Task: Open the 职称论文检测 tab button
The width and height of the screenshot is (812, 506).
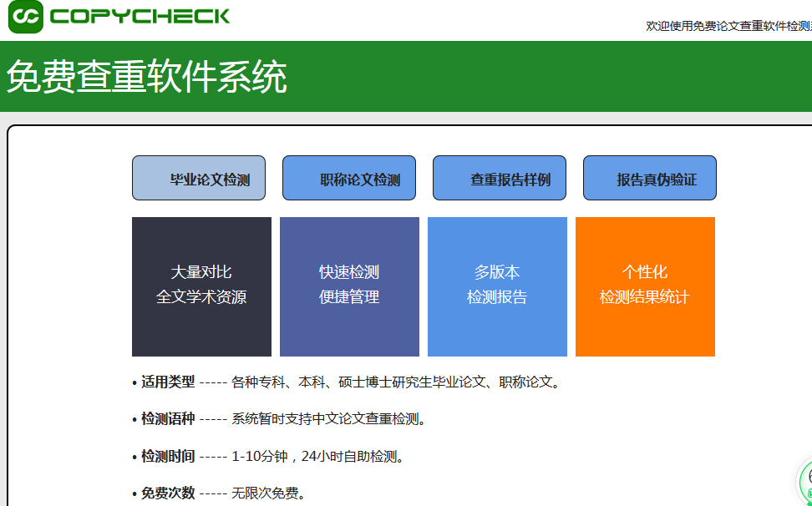Action: [x=349, y=178]
